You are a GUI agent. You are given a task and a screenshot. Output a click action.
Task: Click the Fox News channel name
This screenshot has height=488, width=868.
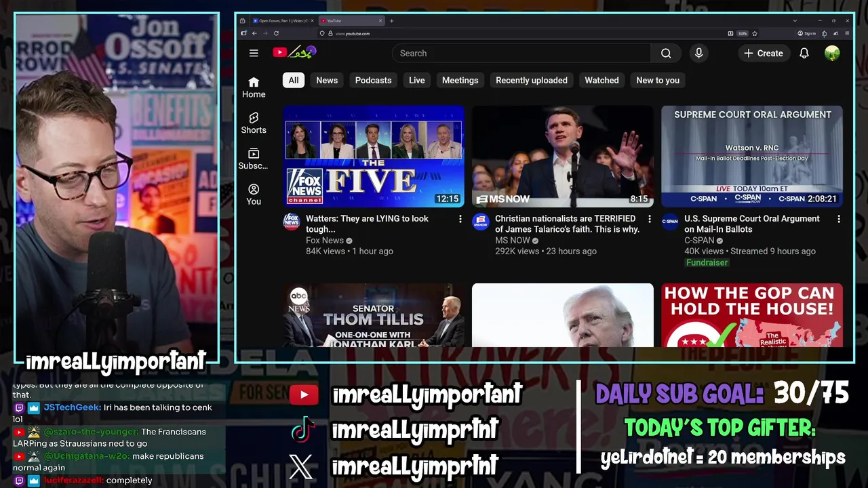[x=325, y=240]
